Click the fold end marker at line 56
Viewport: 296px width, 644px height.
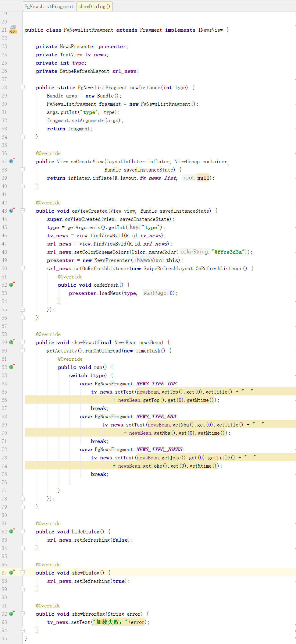[22, 317]
